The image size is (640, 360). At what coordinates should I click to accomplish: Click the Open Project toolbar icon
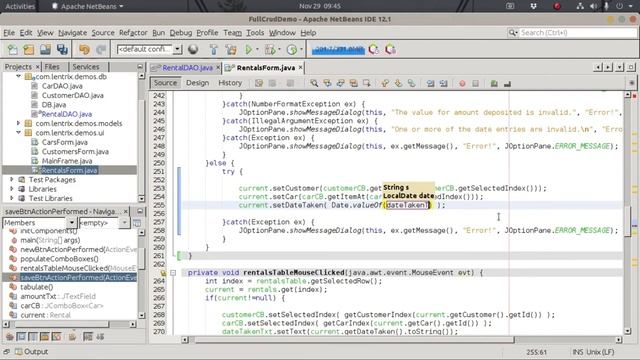[x=45, y=49]
